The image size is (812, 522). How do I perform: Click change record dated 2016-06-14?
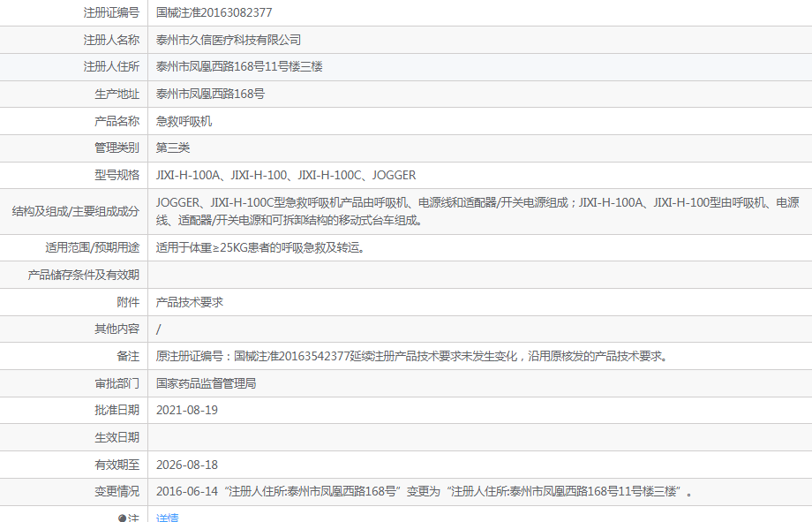(x=424, y=491)
